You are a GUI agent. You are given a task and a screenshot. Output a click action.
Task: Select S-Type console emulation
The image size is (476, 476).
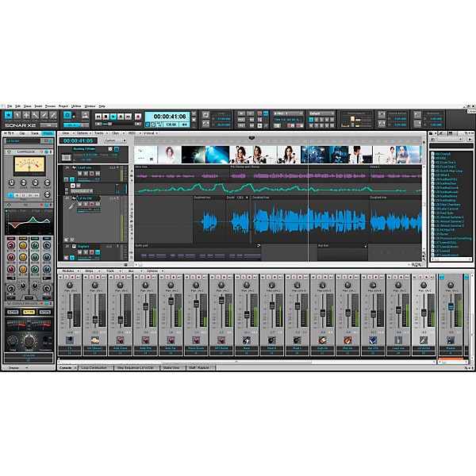(x=13, y=312)
